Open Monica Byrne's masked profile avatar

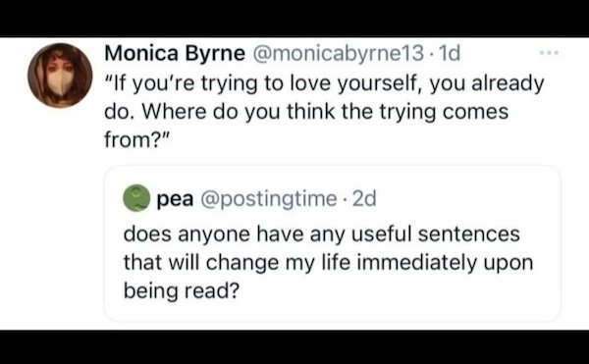click(60, 76)
